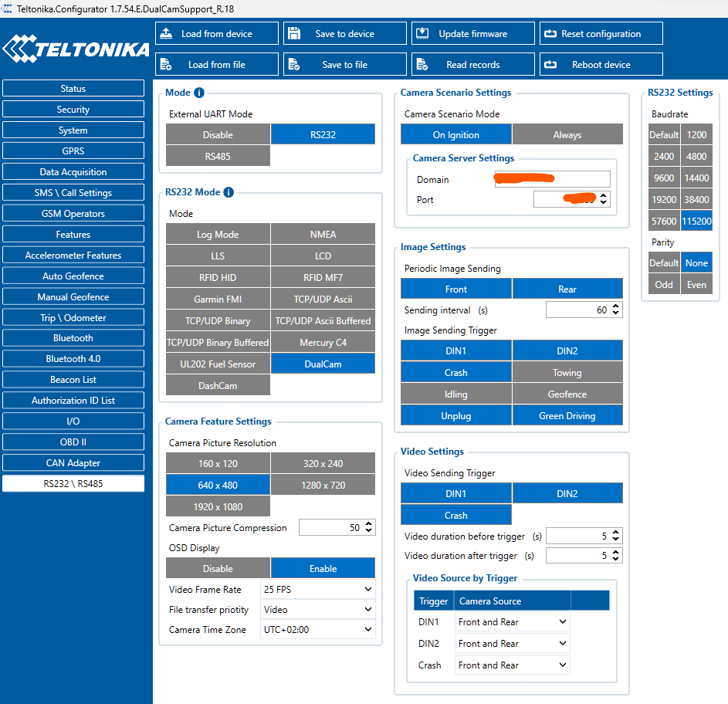Toggle Crash video sending trigger
This screenshot has width=728, height=704.
pyautogui.click(x=456, y=516)
